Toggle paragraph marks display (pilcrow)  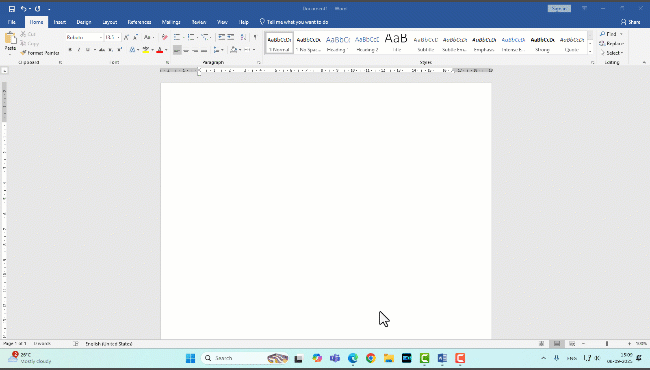point(255,37)
